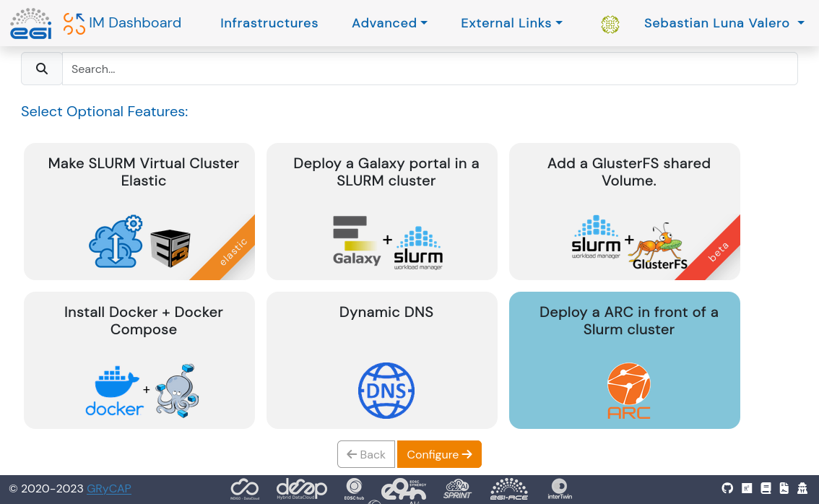
Task: Open the GitHub icon in the footer
Action: click(727, 488)
